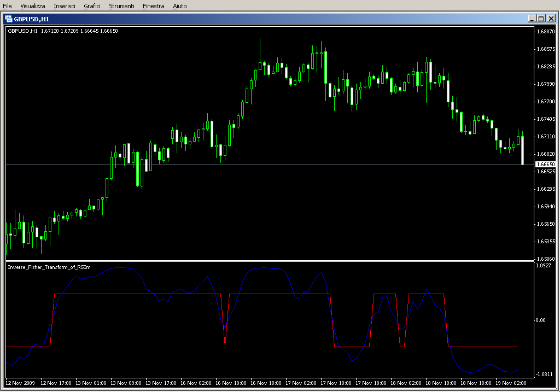Click the 18 Nov 10:00 time label
The width and height of the screenshot is (560, 392).
[x=441, y=383]
